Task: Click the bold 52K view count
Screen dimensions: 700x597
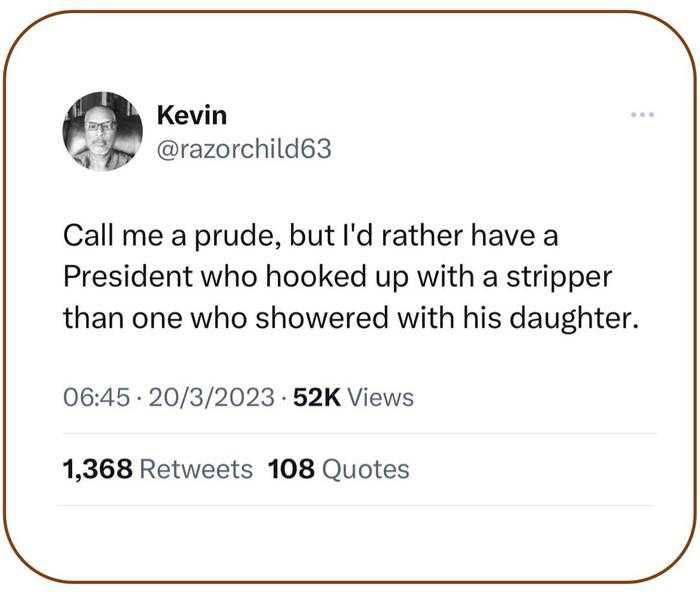Action: [317, 397]
